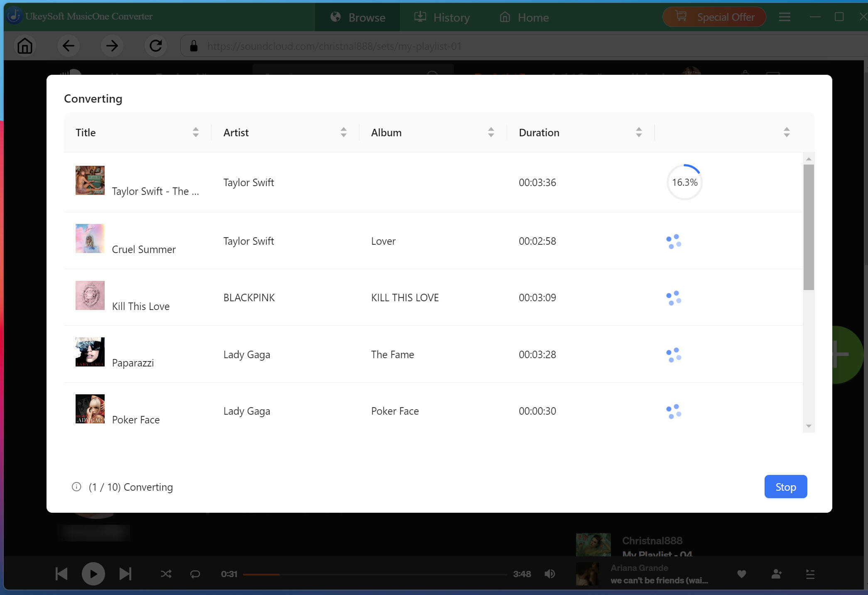Mute the player volume icon
The height and width of the screenshot is (595, 868).
click(x=550, y=574)
